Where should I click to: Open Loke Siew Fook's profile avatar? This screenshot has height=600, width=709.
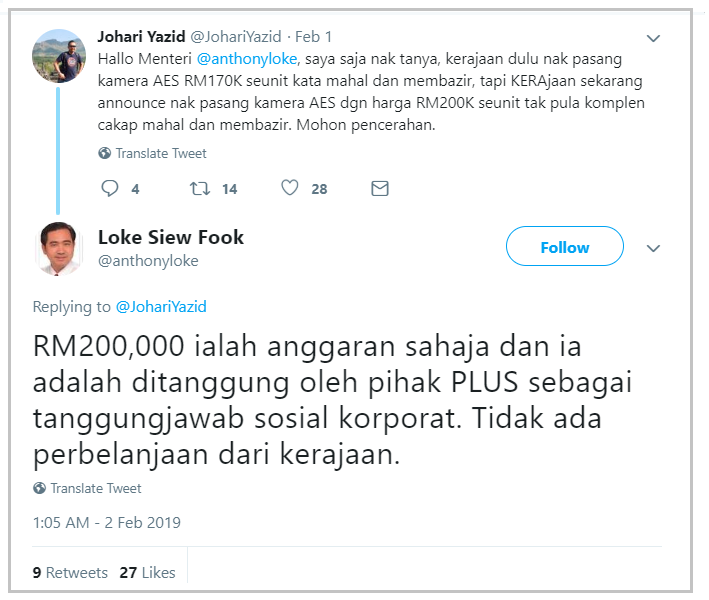coord(58,248)
